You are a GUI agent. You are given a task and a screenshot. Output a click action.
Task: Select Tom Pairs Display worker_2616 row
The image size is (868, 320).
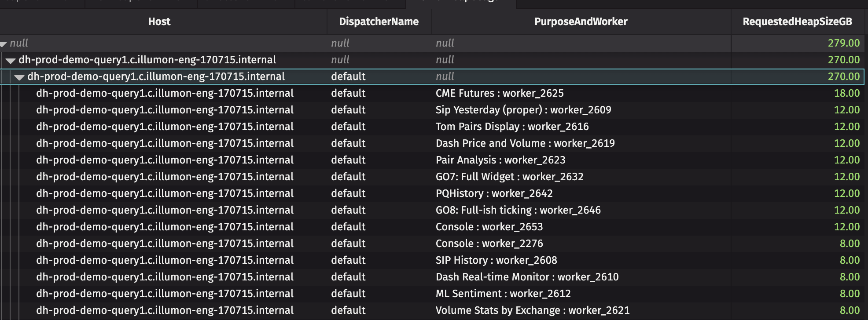(x=512, y=127)
